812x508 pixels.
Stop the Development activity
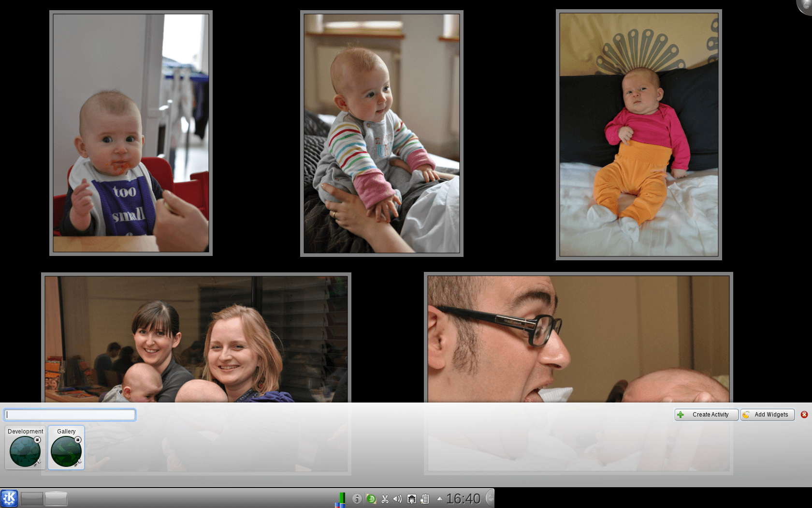[x=37, y=440]
